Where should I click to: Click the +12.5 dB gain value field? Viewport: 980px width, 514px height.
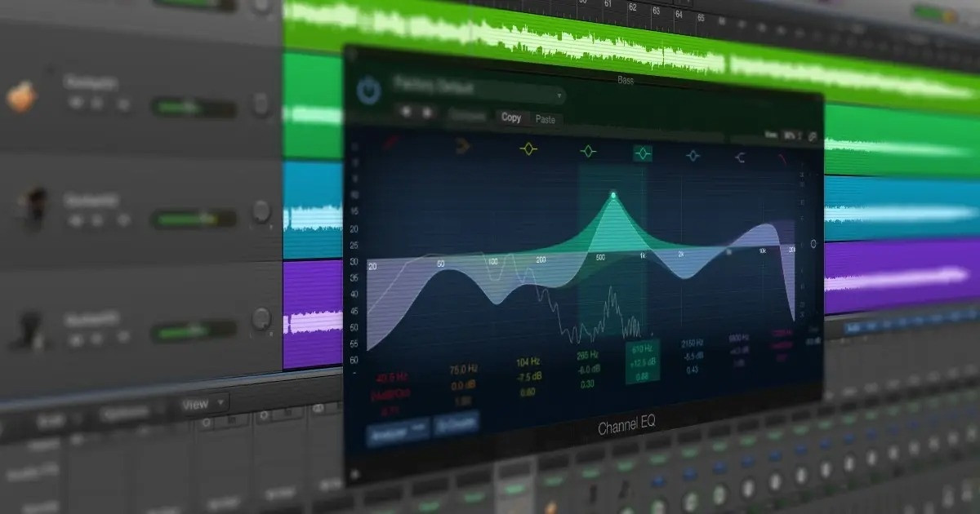641,362
